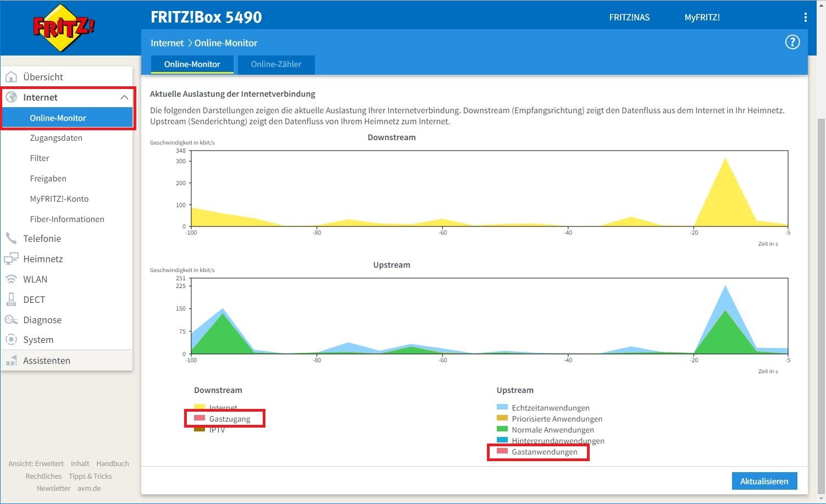826x504 pixels.
Task: Select the Online-Monitor tab
Action: tap(192, 64)
